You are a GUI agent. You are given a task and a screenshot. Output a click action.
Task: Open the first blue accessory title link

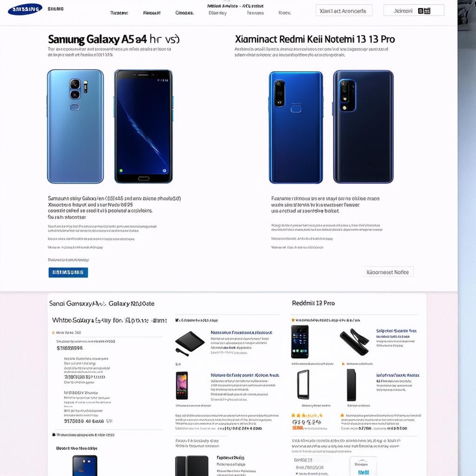pyautogui.click(x=241, y=332)
